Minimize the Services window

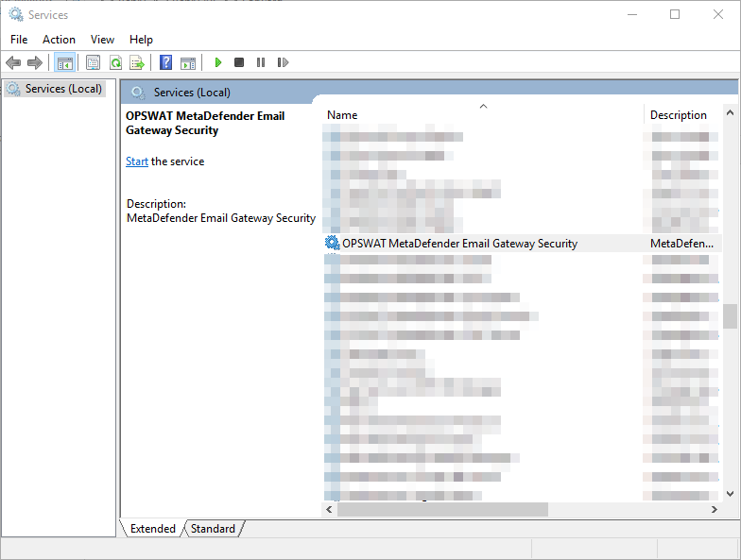coord(631,15)
